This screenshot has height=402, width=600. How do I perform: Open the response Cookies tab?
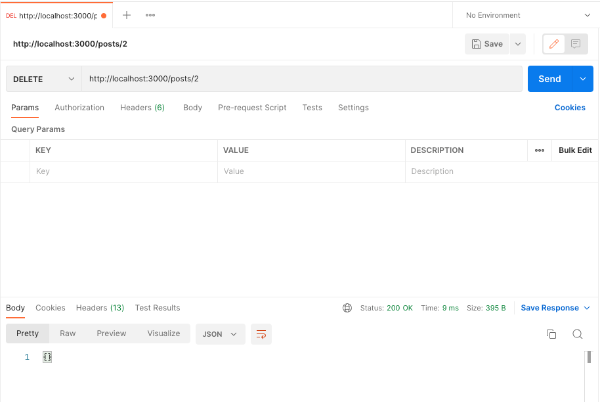tap(50, 308)
